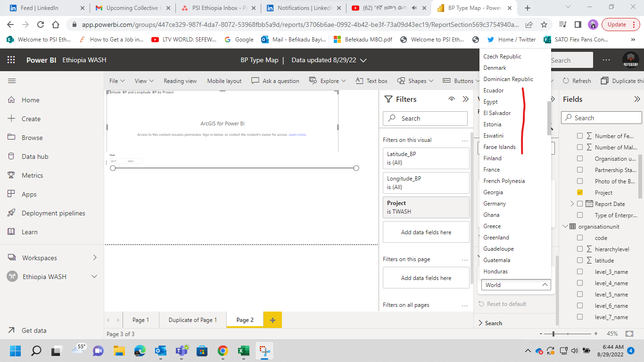Viewport: 644px width, 362px height.
Task: Uncheck the Project field checkbox
Action: [x=580, y=192]
